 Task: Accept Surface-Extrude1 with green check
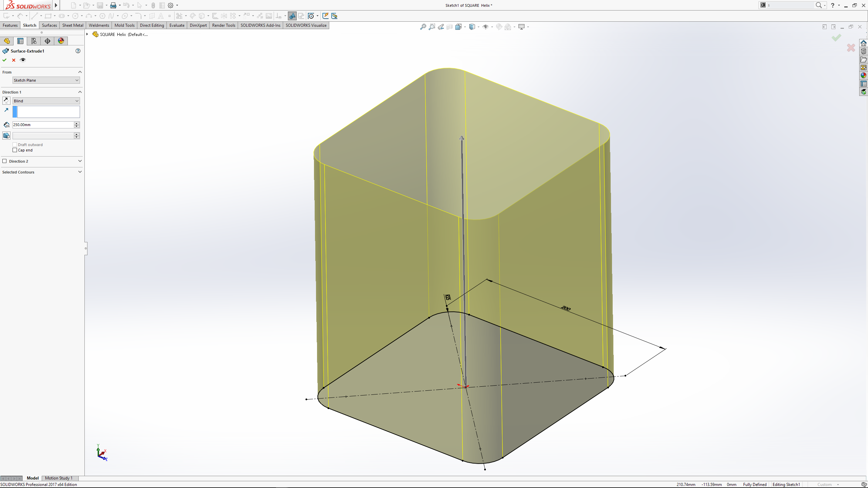pyautogui.click(x=4, y=60)
